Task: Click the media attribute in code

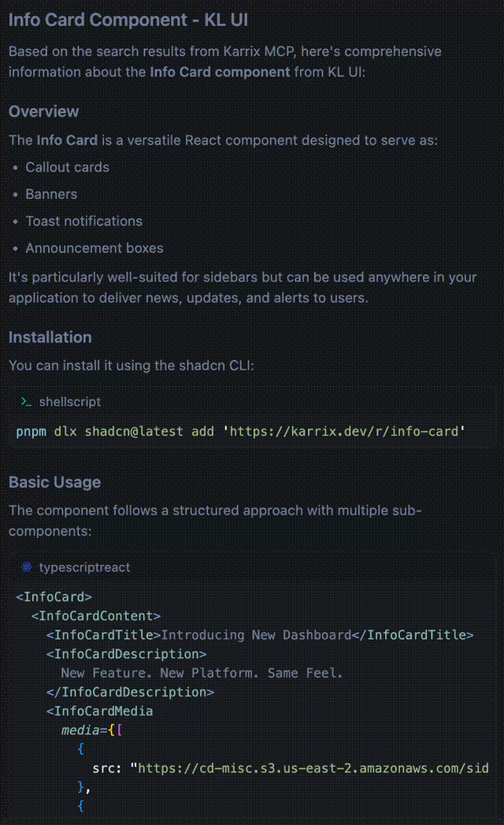Action: 80,730
